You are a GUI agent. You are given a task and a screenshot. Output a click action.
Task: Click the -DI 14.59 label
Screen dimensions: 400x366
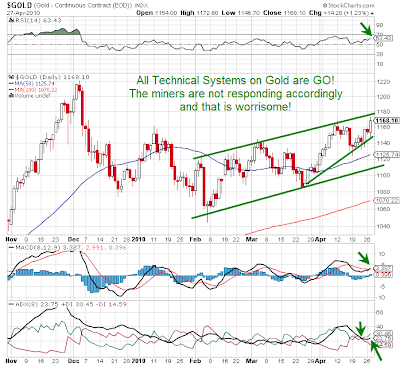pyautogui.click(x=111, y=304)
